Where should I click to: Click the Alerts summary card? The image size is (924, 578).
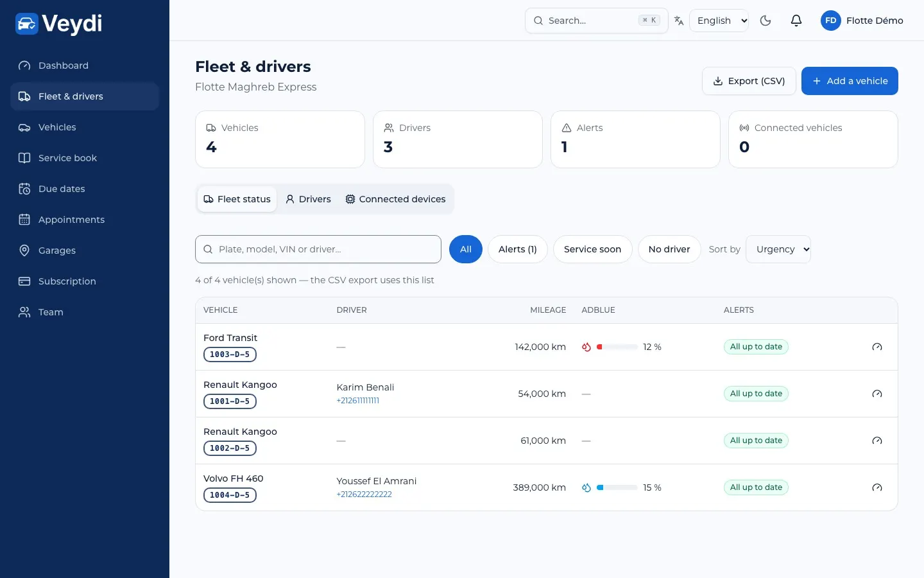(635, 139)
